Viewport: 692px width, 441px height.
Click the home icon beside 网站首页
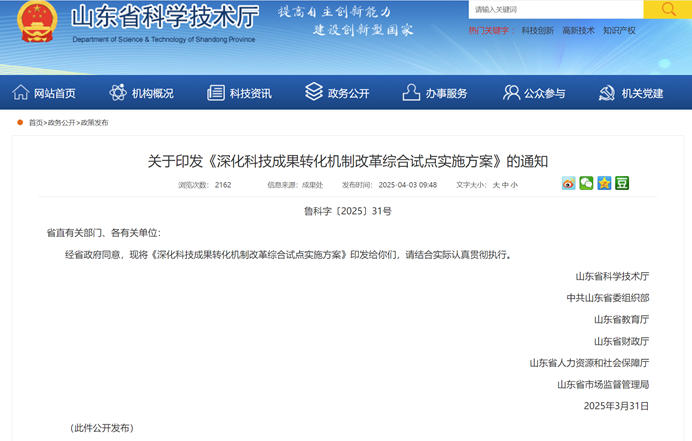20,93
